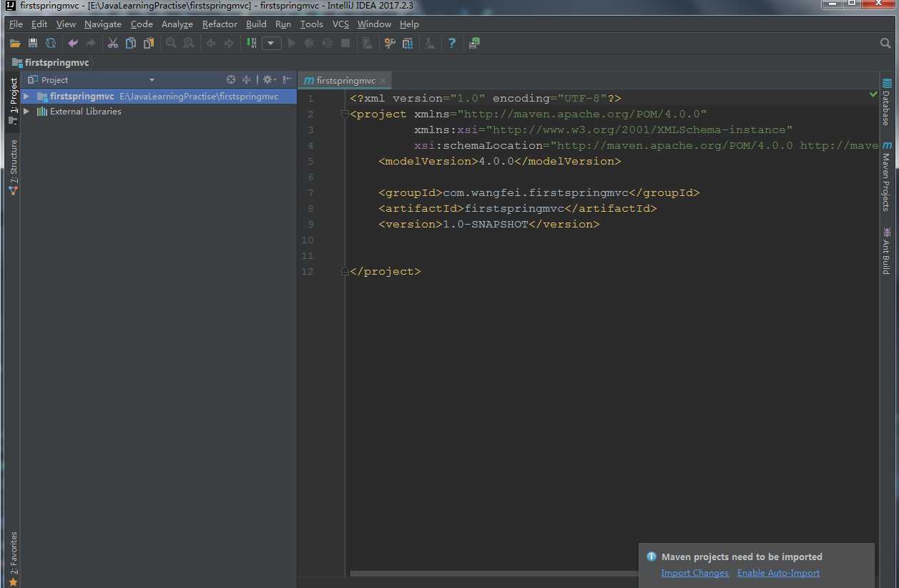
Task: Open the Tools menu
Action: [312, 24]
